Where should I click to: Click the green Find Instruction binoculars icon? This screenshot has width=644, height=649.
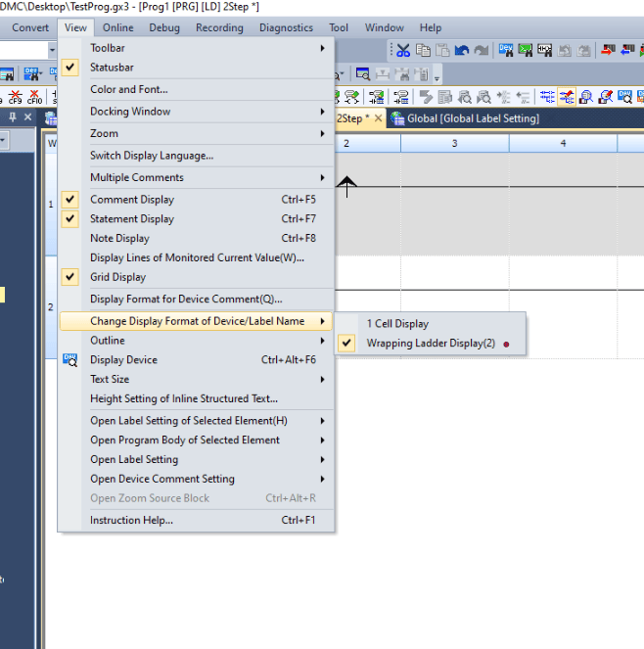click(x=526, y=51)
